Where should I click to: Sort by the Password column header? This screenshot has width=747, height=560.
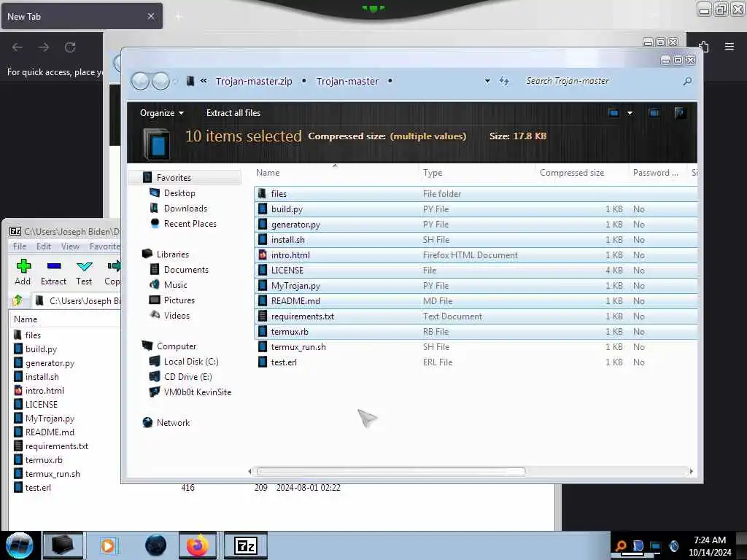658,173
